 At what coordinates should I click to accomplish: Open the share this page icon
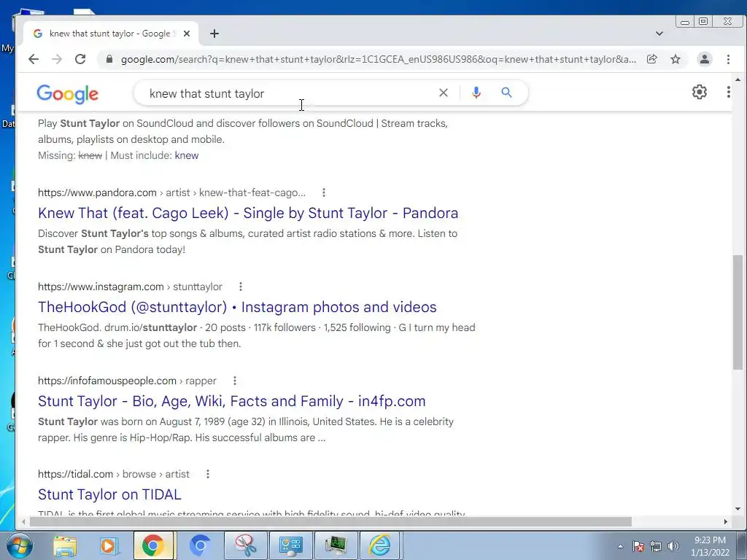tap(651, 59)
